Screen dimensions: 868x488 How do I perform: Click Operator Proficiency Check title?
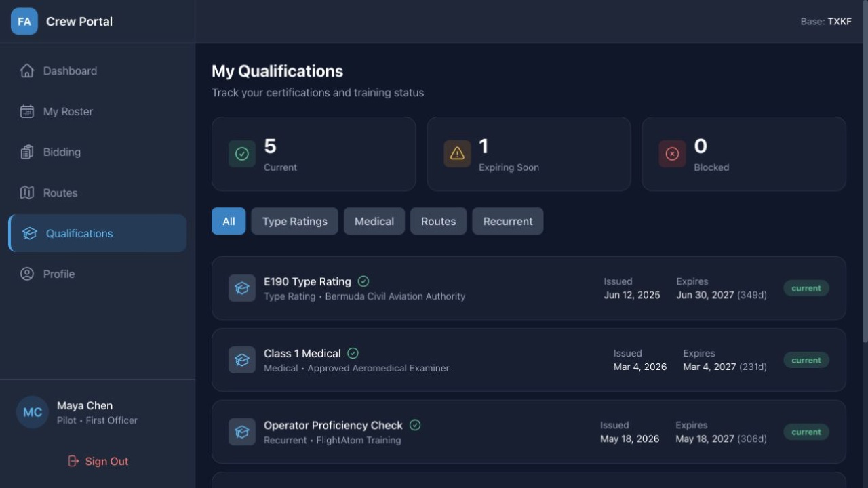[333, 425]
